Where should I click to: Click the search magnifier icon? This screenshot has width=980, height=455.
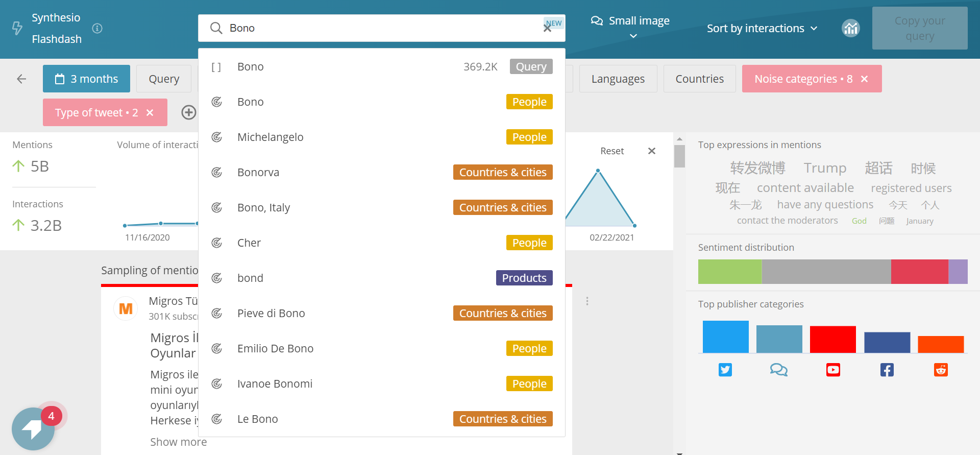pos(216,28)
